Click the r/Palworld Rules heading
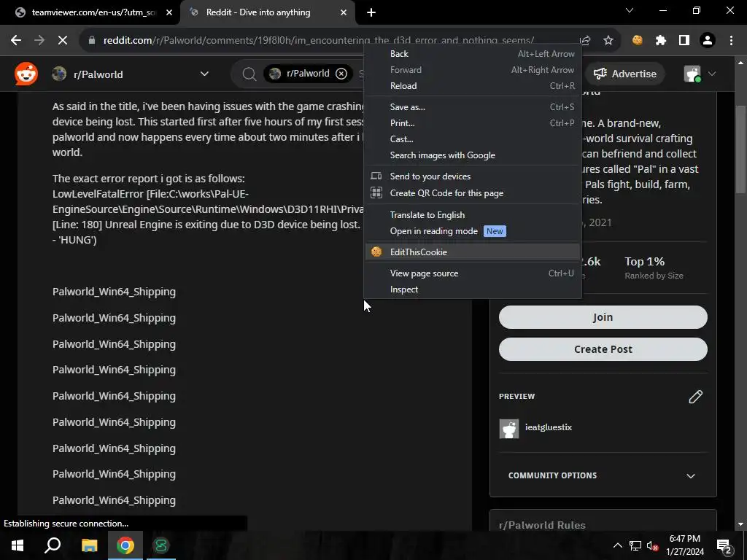 pos(542,525)
